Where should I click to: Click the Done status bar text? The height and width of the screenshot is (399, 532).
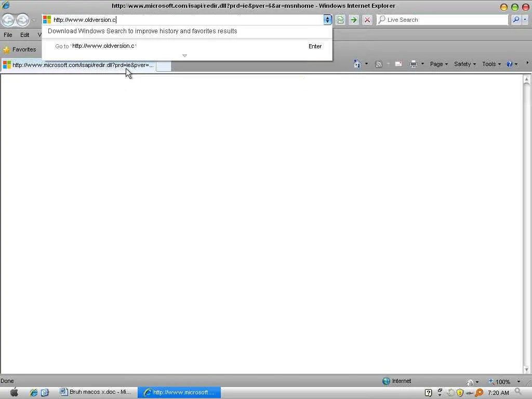click(7, 381)
